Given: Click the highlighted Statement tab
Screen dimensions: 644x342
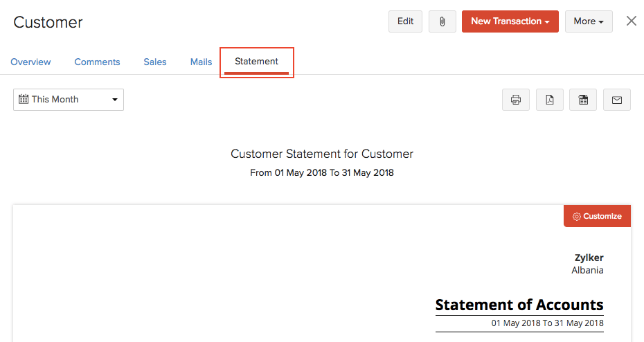Looking at the screenshot, I should [256, 62].
